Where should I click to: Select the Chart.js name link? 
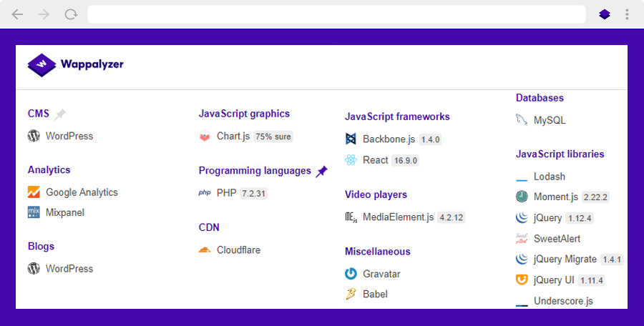233,137
